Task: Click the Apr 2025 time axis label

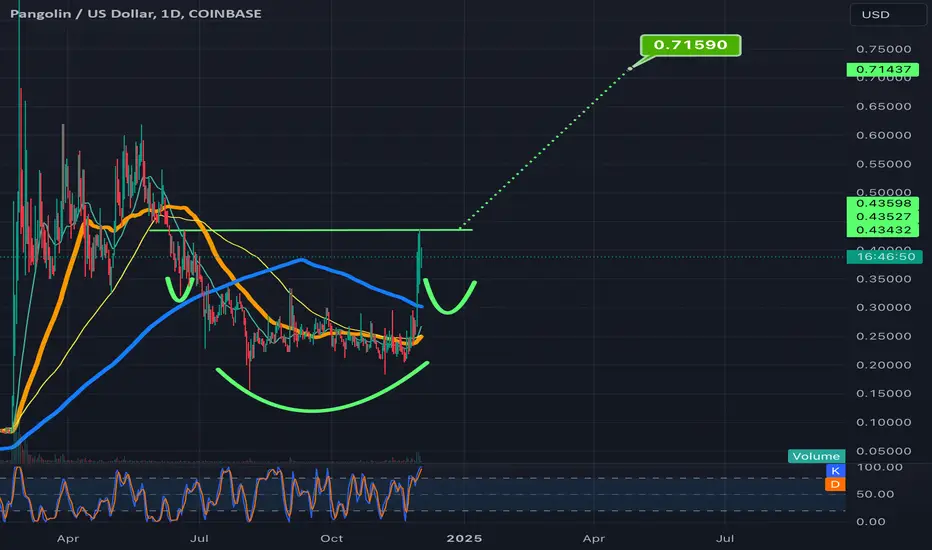Action: point(594,539)
